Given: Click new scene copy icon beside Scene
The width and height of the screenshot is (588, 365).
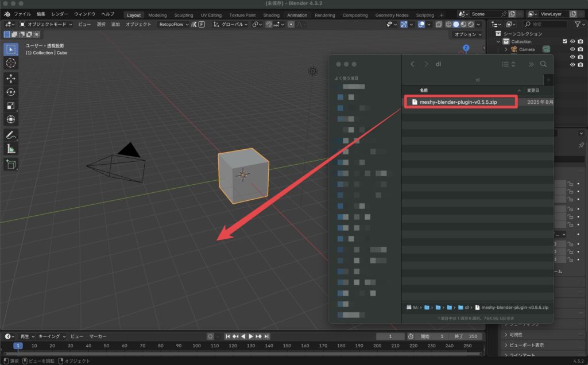Looking at the screenshot, I should [x=512, y=14].
